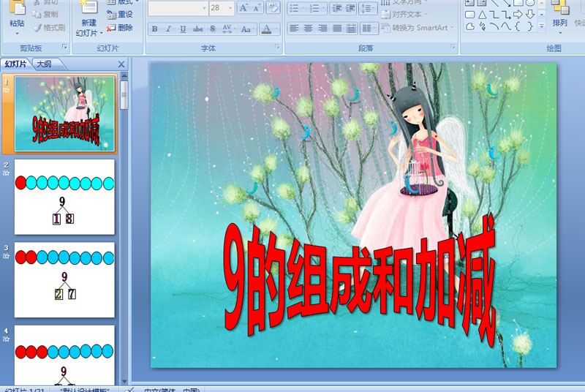The width and height of the screenshot is (585, 392).
Task: Click the Arrange (排列) button
Action: point(559,18)
